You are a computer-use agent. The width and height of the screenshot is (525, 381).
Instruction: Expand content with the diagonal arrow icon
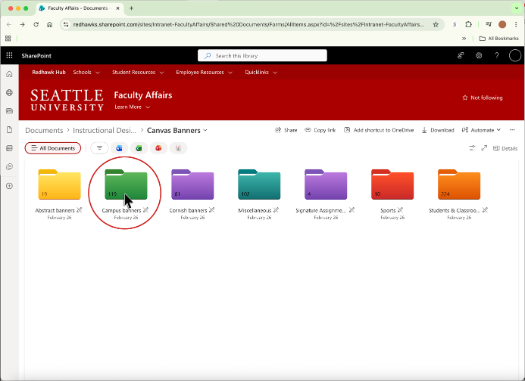484,148
